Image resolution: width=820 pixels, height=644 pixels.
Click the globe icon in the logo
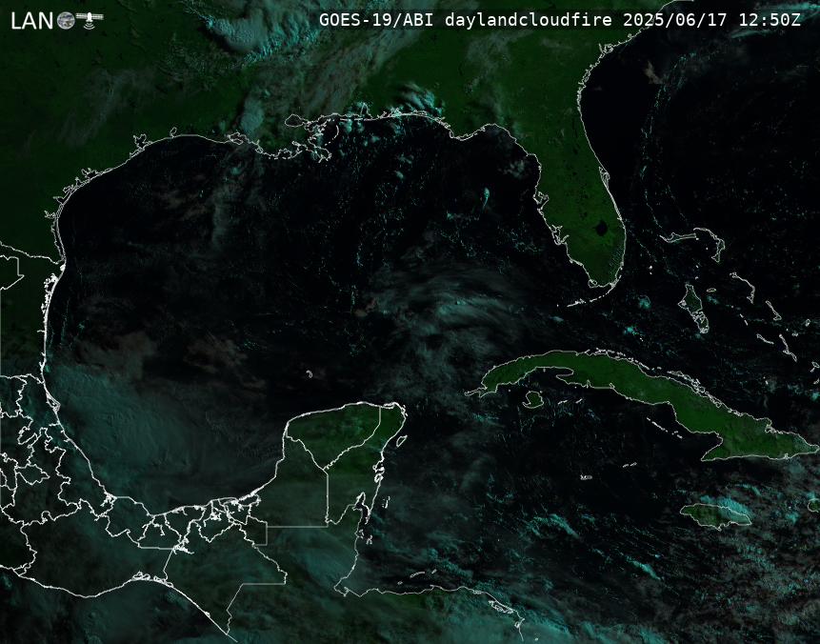[x=66, y=21]
